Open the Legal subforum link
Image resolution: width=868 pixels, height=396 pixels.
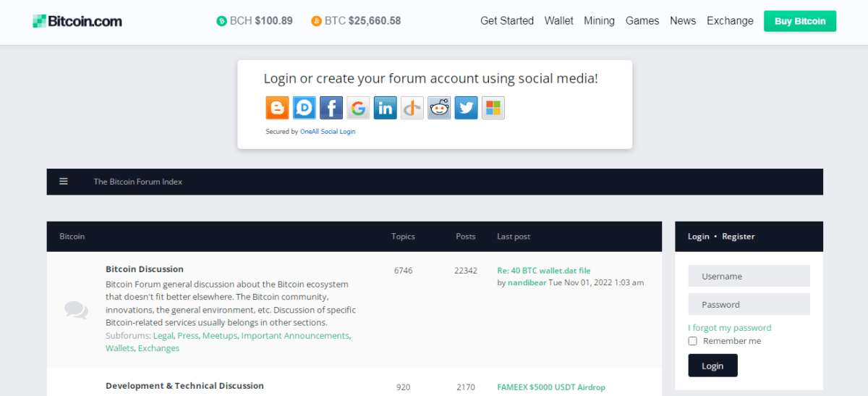coord(163,336)
